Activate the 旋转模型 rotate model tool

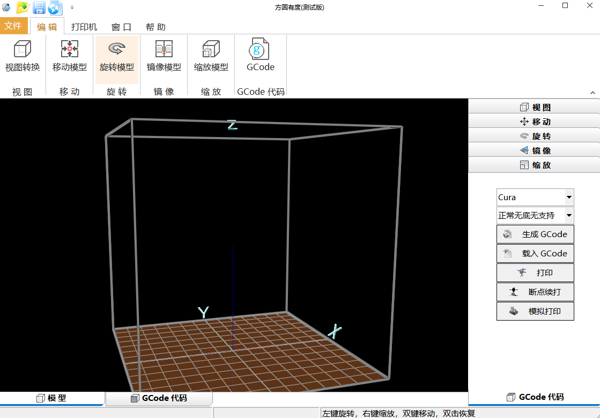click(117, 55)
